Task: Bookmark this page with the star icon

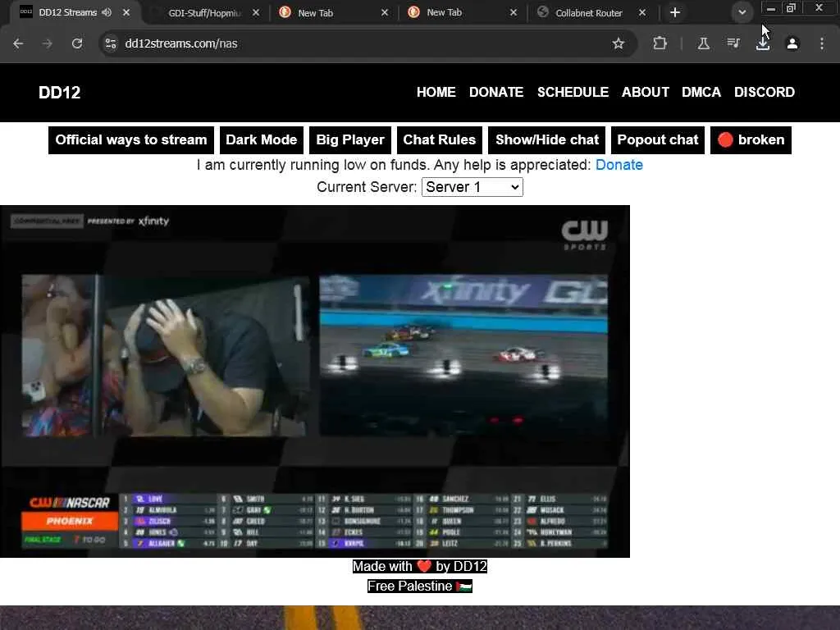Action: click(x=619, y=43)
